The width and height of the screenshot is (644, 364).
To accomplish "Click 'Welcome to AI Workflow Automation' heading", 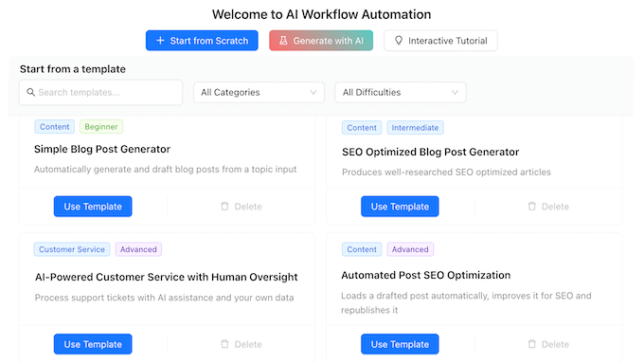I will click(322, 14).
